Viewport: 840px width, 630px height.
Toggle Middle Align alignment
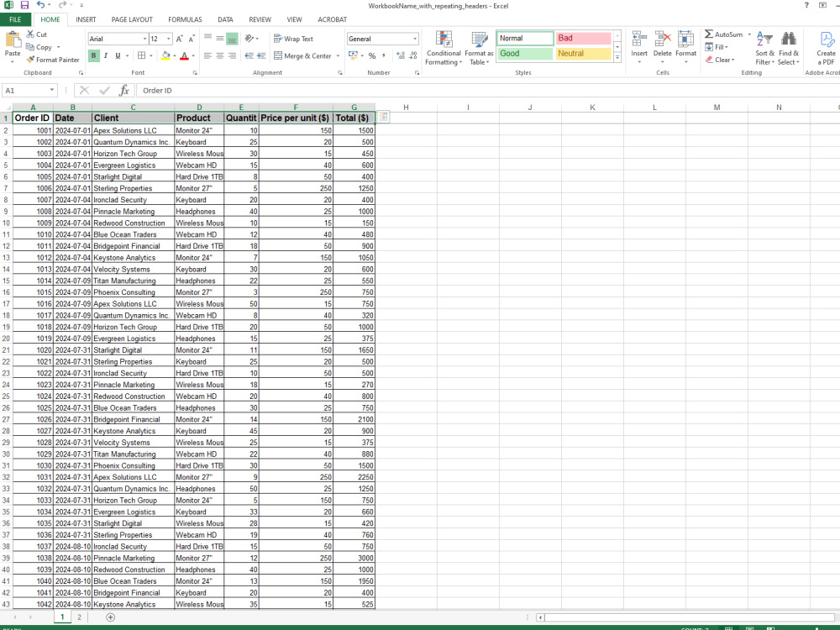click(219, 38)
